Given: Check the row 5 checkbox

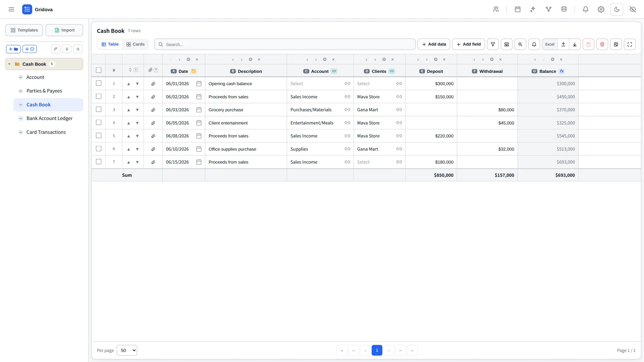Looking at the screenshot, I should click(x=99, y=135).
